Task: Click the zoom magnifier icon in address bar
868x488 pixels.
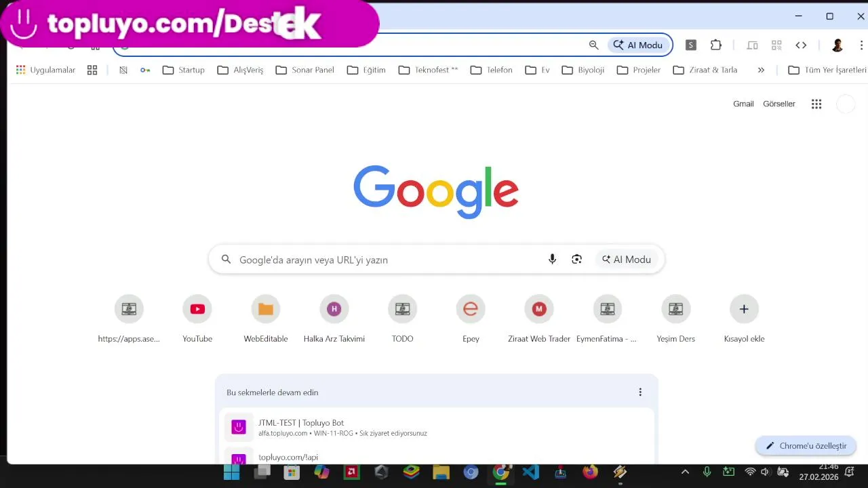Action: point(593,45)
